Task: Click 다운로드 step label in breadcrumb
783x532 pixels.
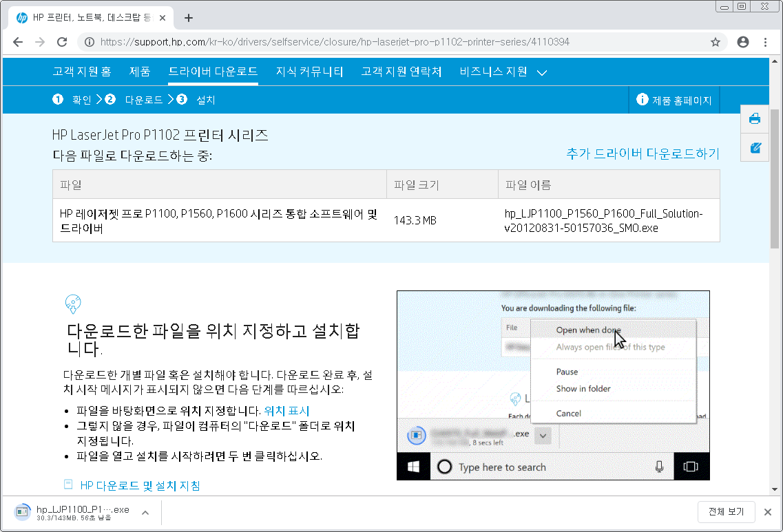Action: tap(144, 100)
